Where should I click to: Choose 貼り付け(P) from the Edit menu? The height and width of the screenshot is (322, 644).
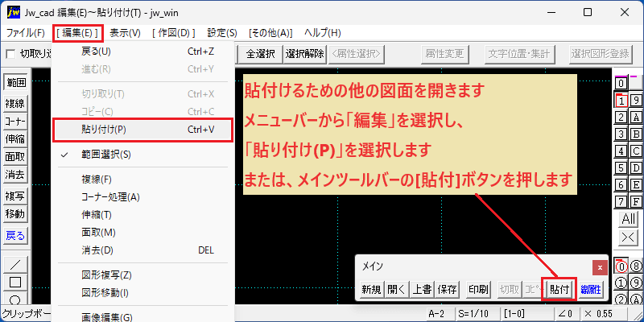click(144, 130)
